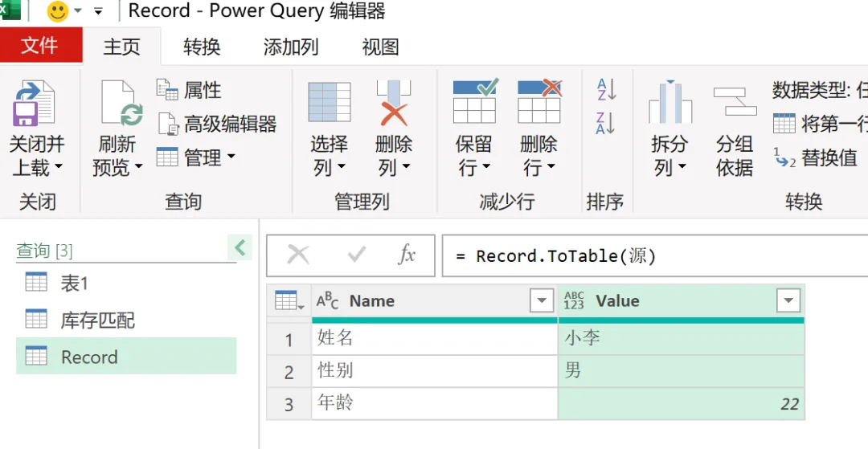The image size is (868, 449).
Task: Click the cell 性别
Action: pyautogui.click(x=435, y=371)
